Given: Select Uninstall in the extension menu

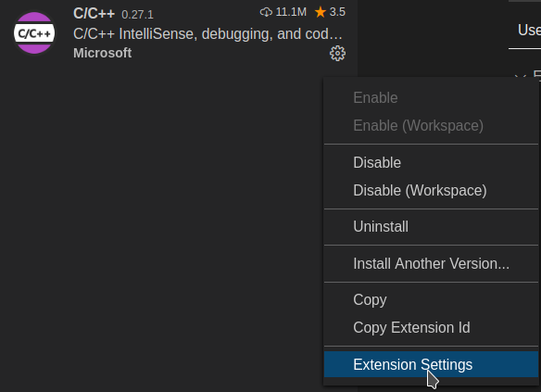Looking at the screenshot, I should 431,227.
